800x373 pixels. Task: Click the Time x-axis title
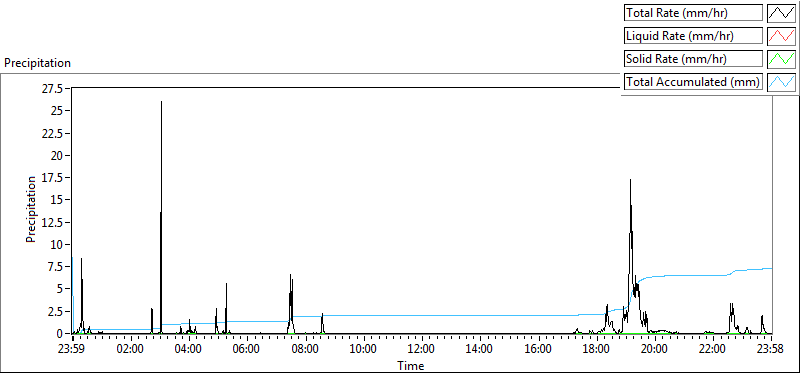tap(411, 365)
